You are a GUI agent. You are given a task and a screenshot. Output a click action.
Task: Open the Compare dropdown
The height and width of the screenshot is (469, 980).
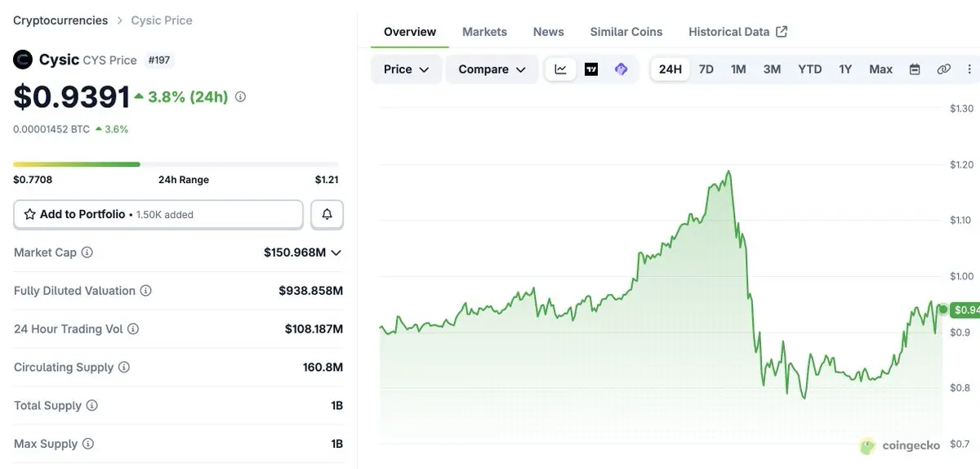(x=492, y=69)
